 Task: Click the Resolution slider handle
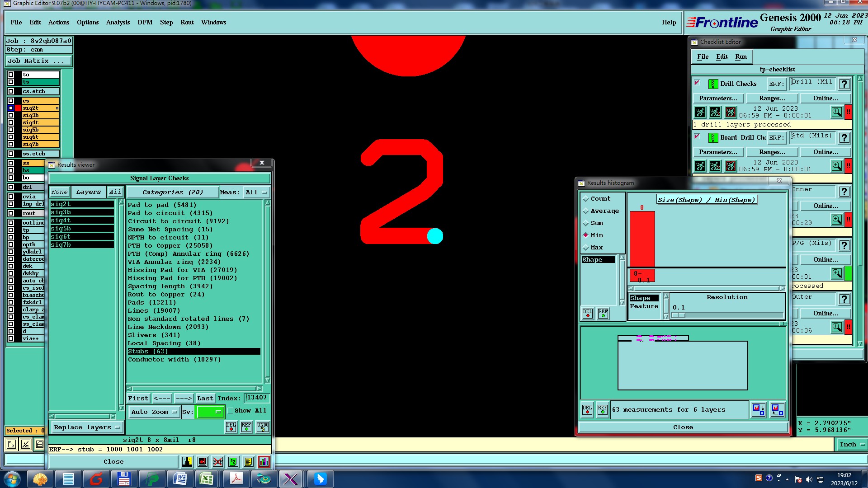[679, 315]
